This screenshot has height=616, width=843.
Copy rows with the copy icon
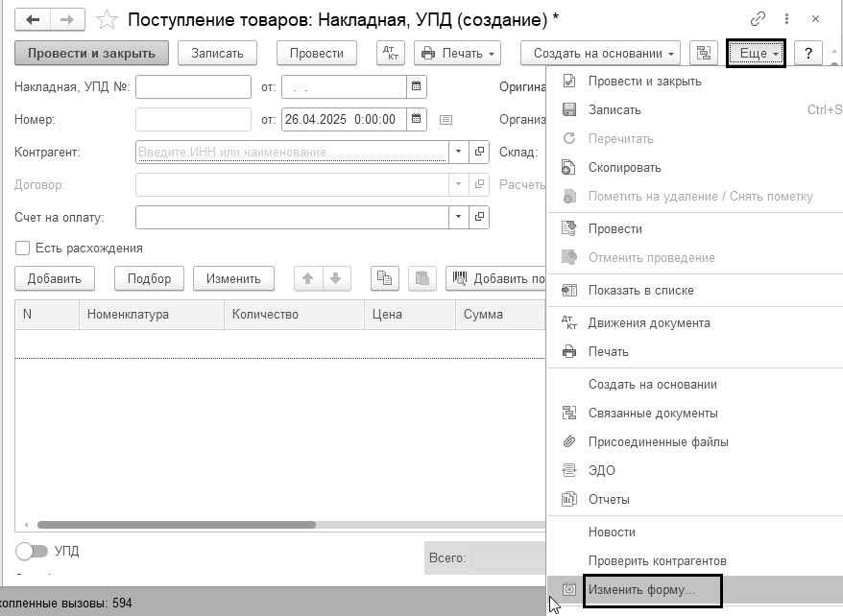click(384, 278)
